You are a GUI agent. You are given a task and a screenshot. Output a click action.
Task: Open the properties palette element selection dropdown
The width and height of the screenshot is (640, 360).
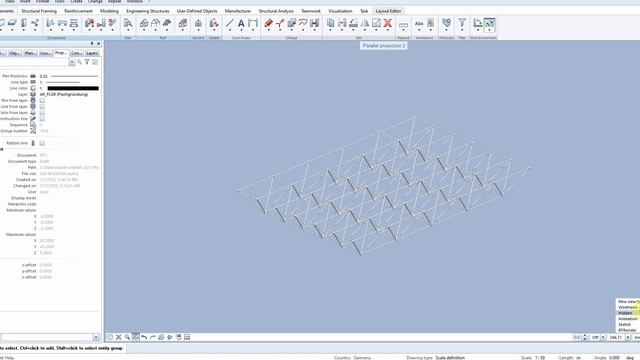click(72, 62)
